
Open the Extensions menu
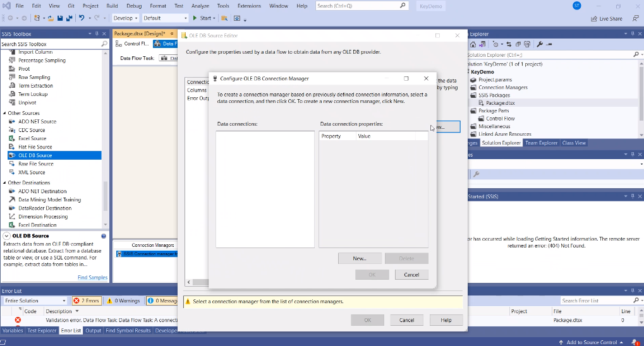(249, 6)
